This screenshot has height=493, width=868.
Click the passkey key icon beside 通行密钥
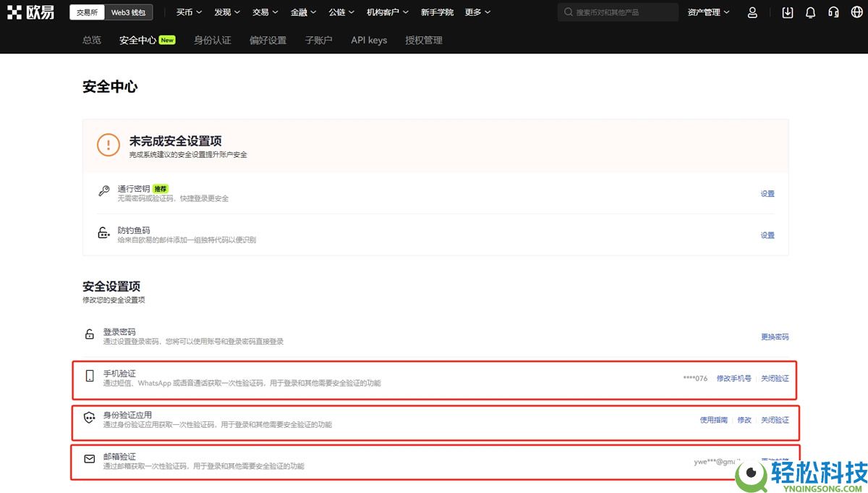pyautogui.click(x=103, y=192)
